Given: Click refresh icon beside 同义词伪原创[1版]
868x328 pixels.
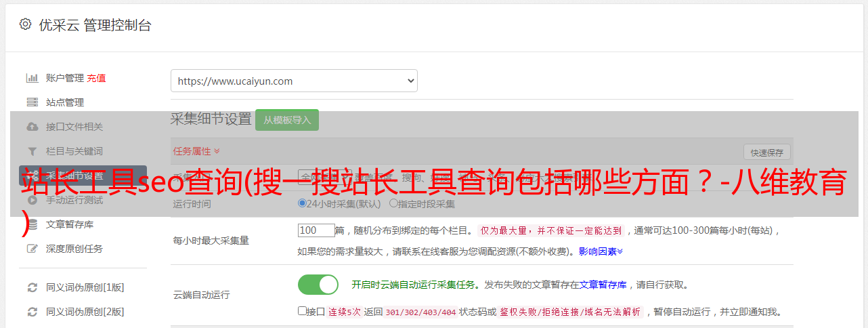Looking at the screenshot, I should (32, 287).
